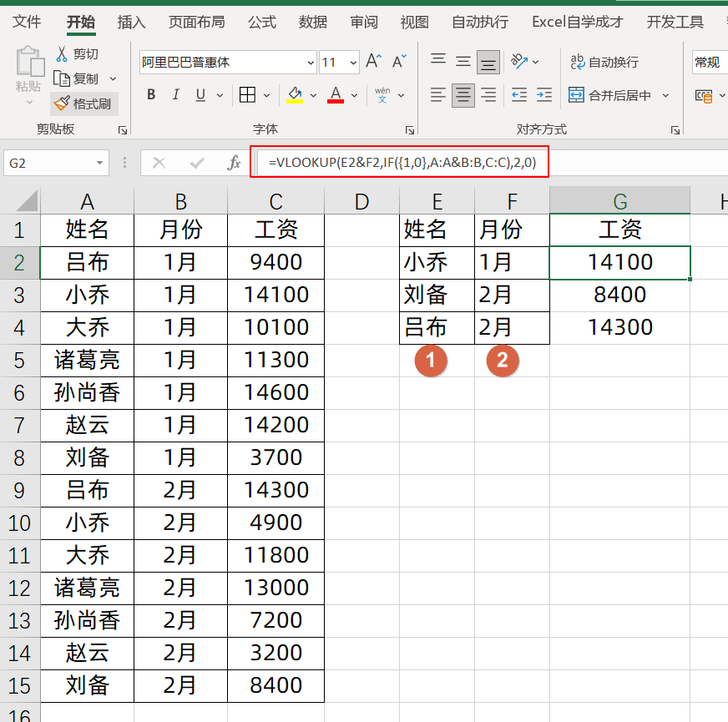
Task: Click the Paste clipboard icon
Action: point(29,61)
